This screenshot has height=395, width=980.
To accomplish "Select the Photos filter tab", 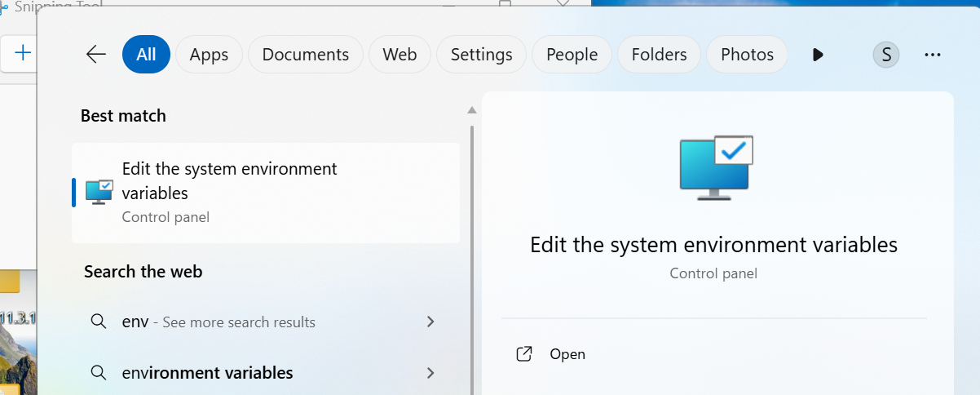I will 747,55.
